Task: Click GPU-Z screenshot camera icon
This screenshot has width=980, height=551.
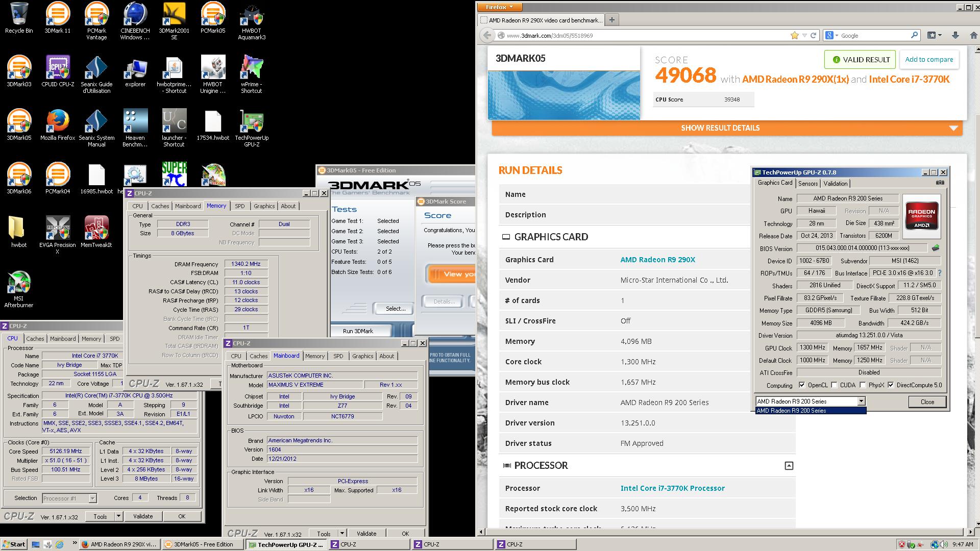Action: 940,183
